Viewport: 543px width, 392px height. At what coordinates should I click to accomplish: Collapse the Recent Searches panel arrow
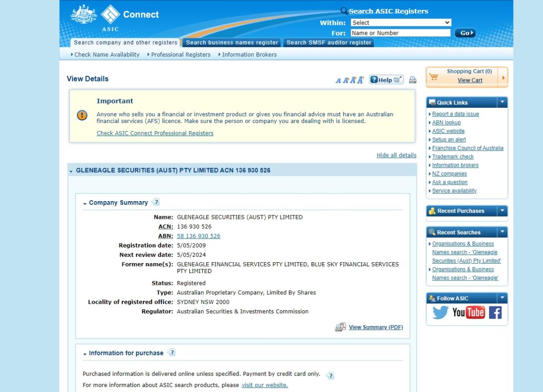coord(502,232)
